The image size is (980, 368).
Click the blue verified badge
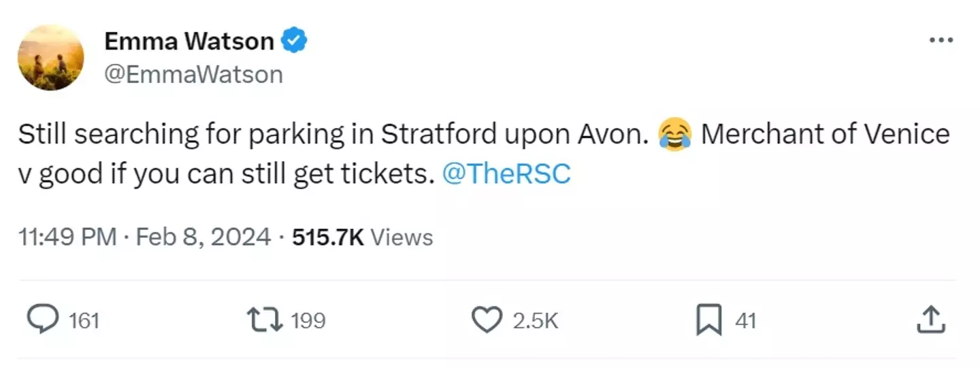pos(295,41)
